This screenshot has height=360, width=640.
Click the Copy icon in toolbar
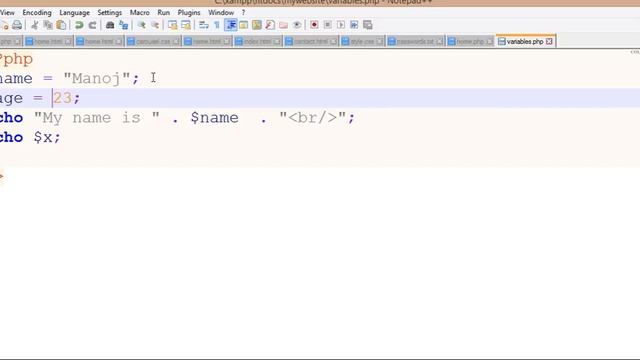(x=48, y=25)
